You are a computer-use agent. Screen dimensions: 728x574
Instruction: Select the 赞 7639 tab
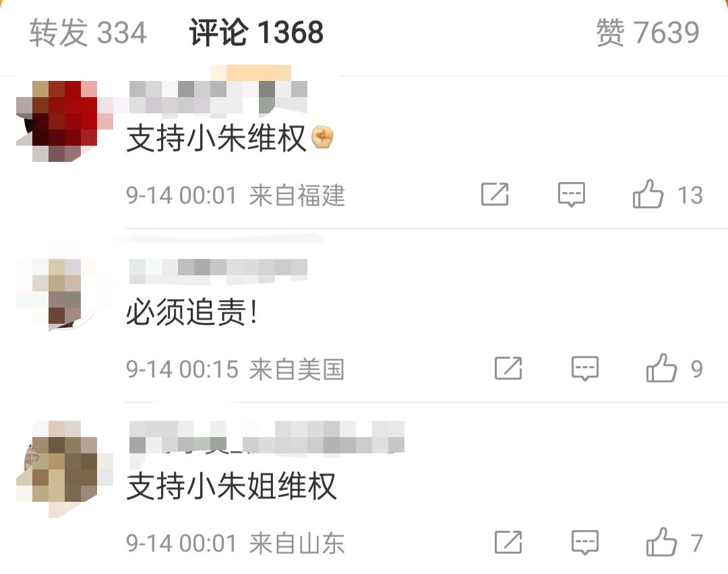(x=648, y=32)
